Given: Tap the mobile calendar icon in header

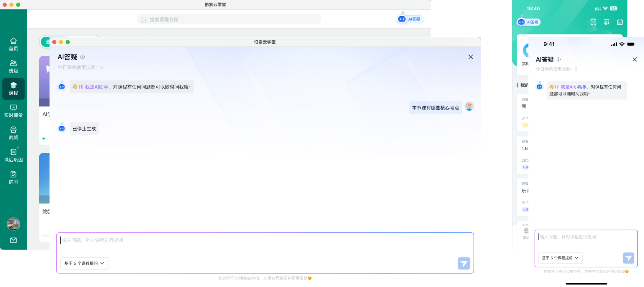Looking at the screenshot, I should click(620, 22).
